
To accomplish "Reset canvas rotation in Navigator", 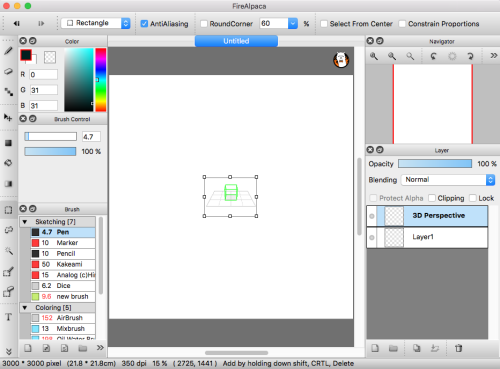I will pos(452,56).
